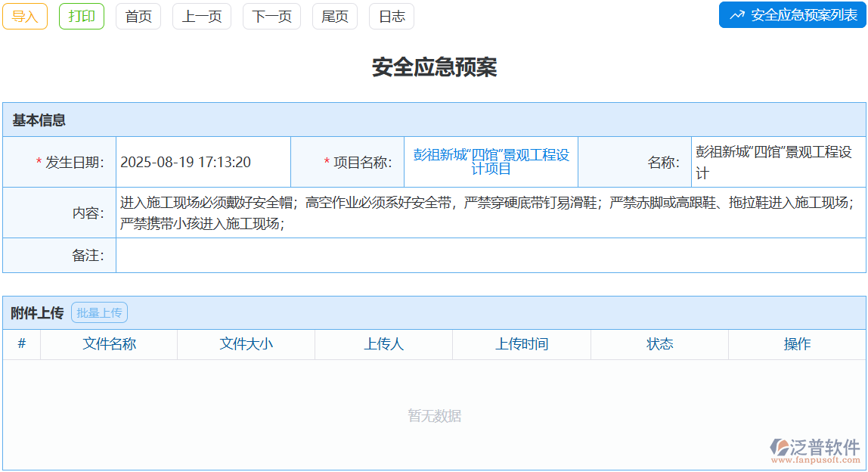Jump to 尾页 last page
The height and width of the screenshot is (472, 868).
334,15
